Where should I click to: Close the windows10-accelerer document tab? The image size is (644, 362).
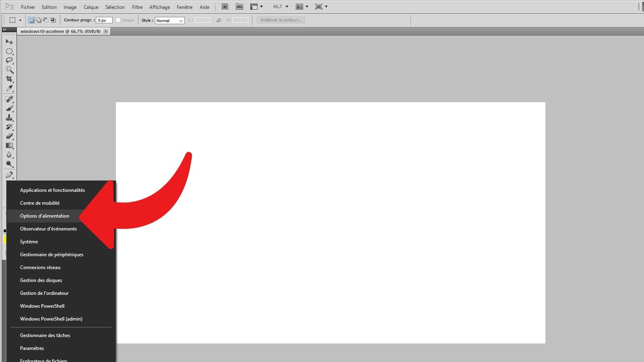point(106,31)
